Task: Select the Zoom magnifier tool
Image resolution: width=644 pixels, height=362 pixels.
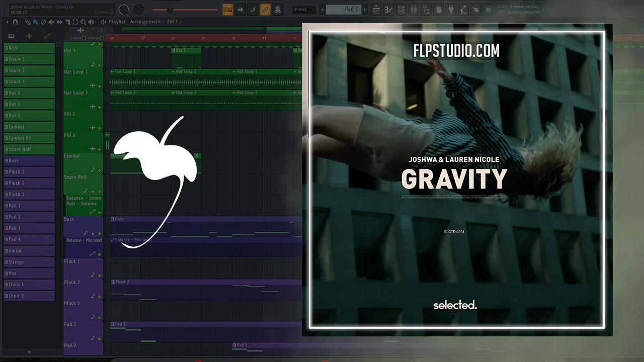Action: click(x=83, y=22)
